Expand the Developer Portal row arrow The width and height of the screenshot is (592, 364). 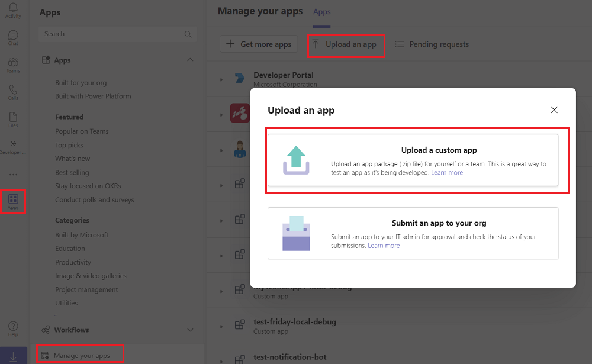[221, 80]
